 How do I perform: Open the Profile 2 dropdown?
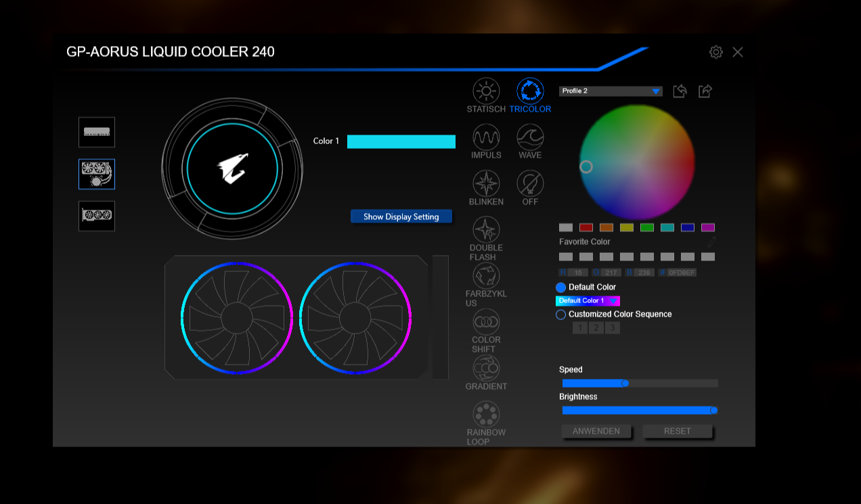pos(611,91)
